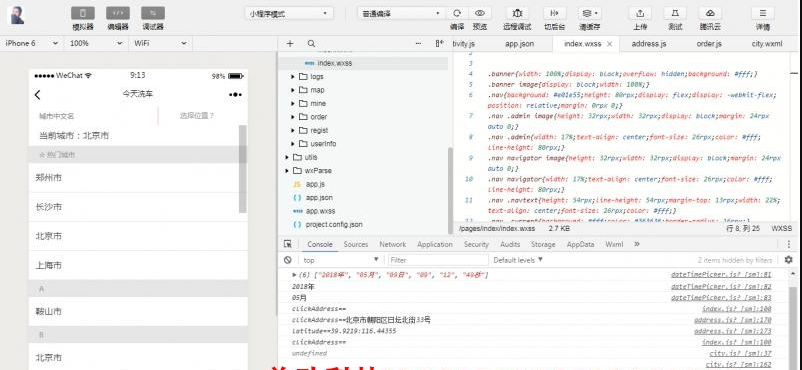
Task: Switch to the city.wxml editor tab
Action: (x=767, y=44)
